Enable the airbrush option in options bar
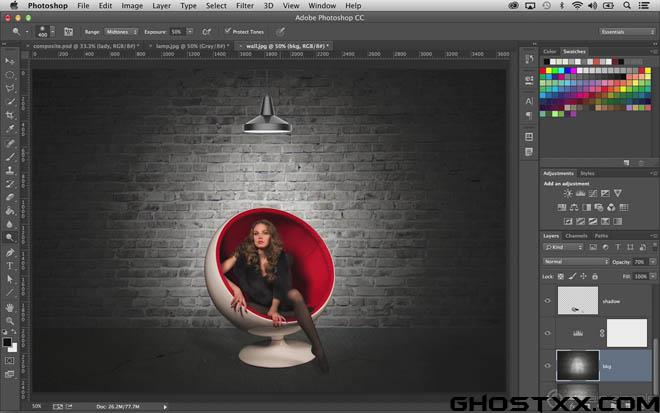Viewport: 660px width, 413px height. [x=206, y=32]
